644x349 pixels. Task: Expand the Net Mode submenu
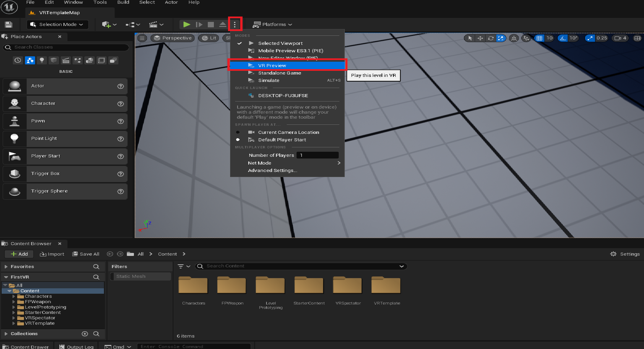(287, 163)
